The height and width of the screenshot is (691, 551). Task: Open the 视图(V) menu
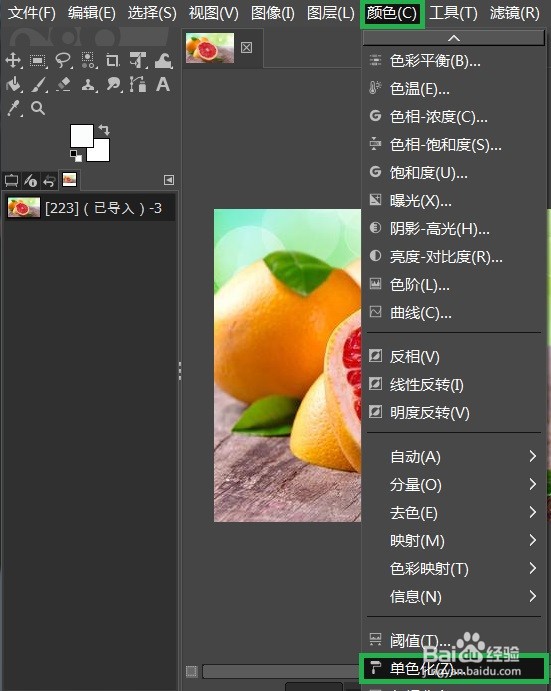point(213,13)
